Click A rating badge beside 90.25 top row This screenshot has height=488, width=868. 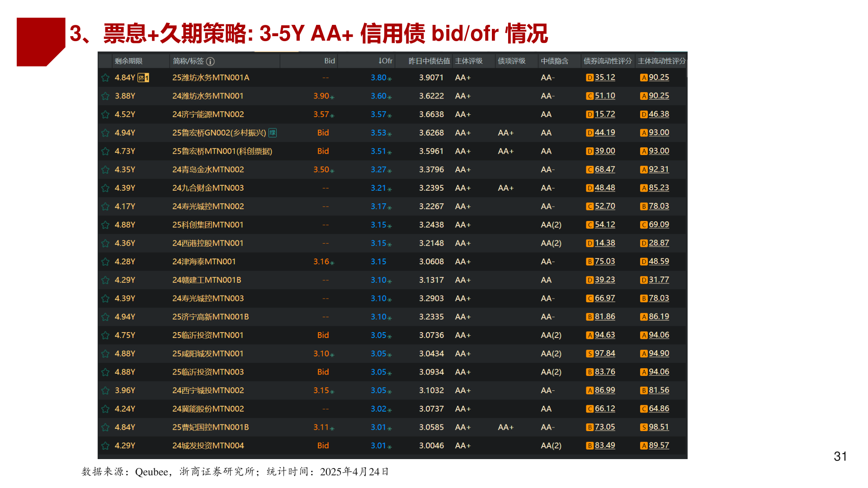coord(644,78)
